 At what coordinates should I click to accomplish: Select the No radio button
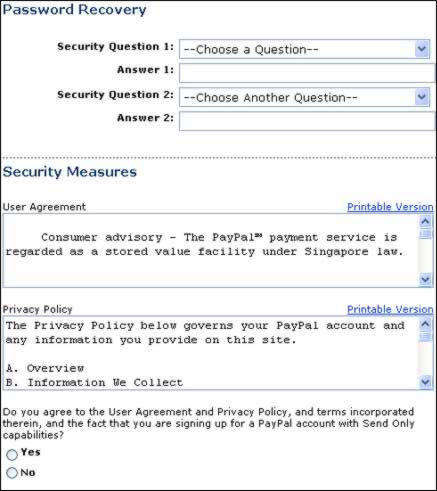pos(12,473)
